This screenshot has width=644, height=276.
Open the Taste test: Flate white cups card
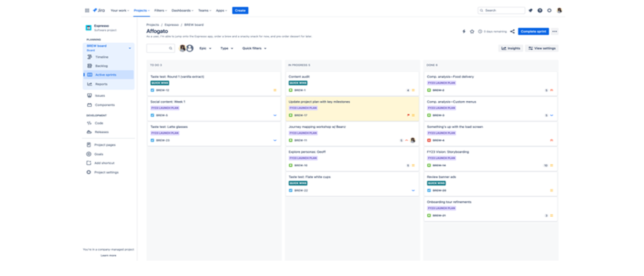(x=352, y=184)
